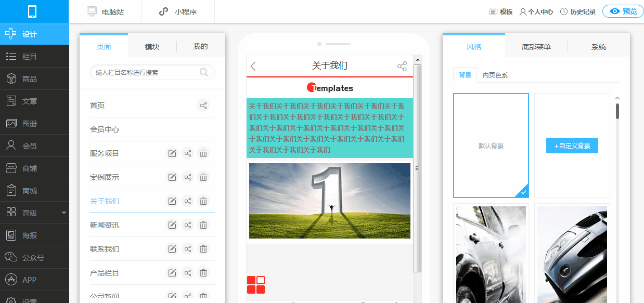Select 会员中心 in the page list
644x303 pixels.
pos(105,129)
